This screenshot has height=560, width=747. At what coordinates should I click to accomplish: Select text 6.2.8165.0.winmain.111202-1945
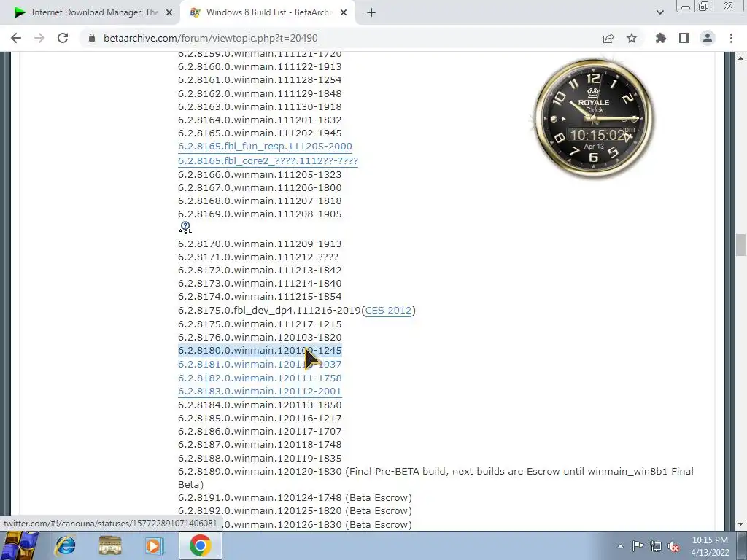coord(260,133)
